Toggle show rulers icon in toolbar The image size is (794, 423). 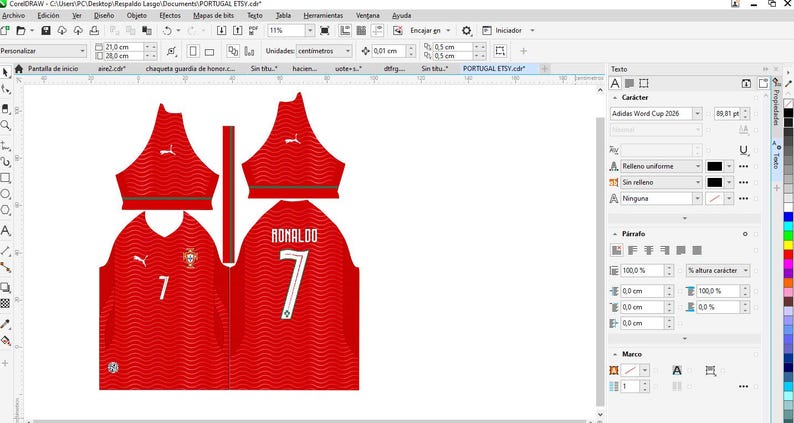345,30
